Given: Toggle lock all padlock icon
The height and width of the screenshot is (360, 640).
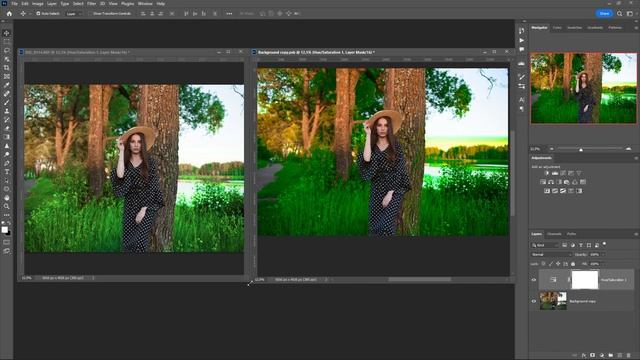Looking at the screenshot, I should point(573,264).
